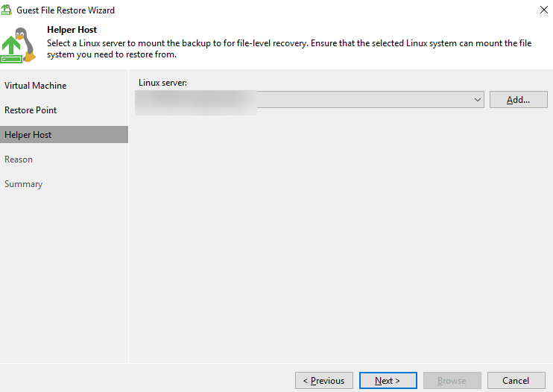Jump to the Summary step

click(23, 184)
